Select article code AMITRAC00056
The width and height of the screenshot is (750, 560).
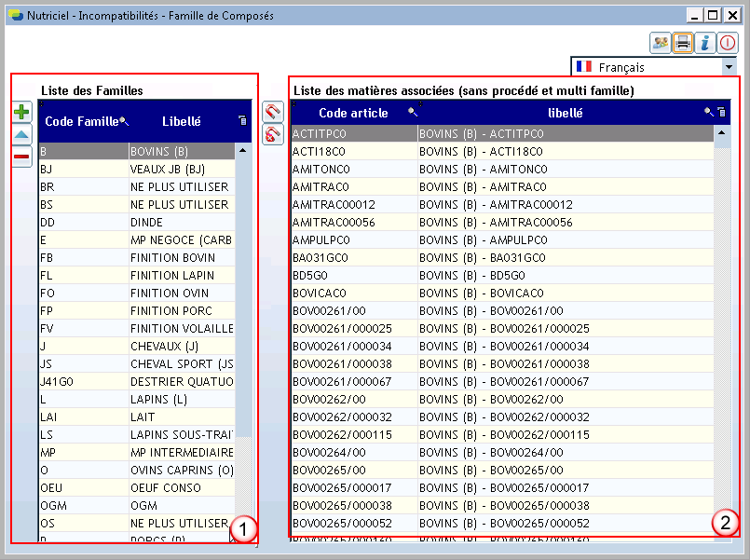[x=334, y=222]
